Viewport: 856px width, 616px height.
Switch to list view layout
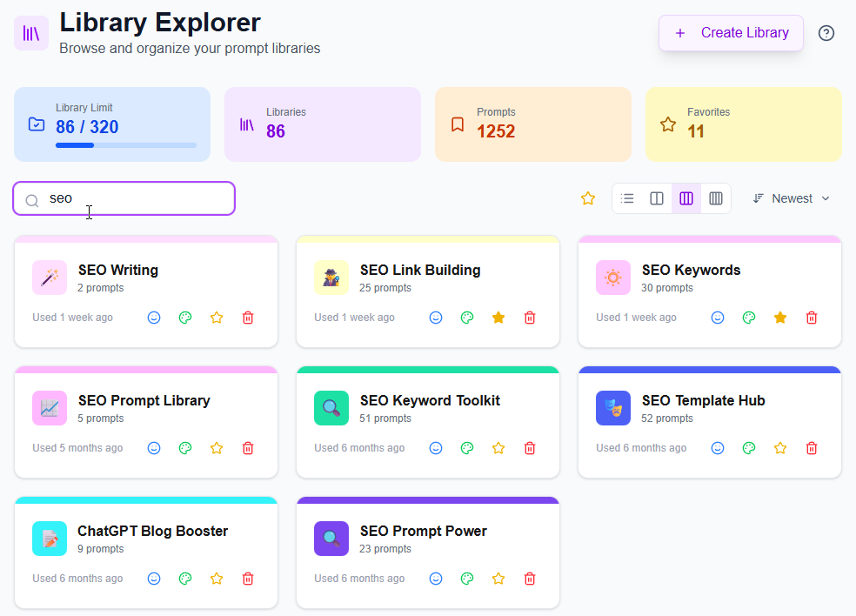point(627,198)
